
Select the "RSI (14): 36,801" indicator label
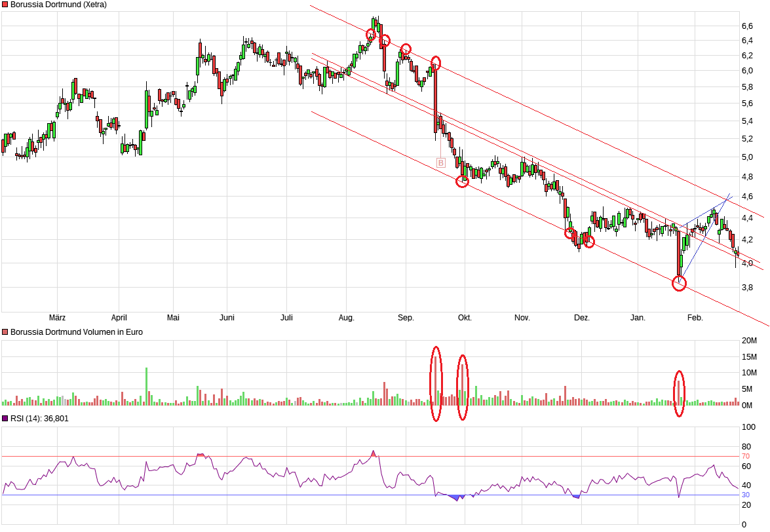pos(39,419)
